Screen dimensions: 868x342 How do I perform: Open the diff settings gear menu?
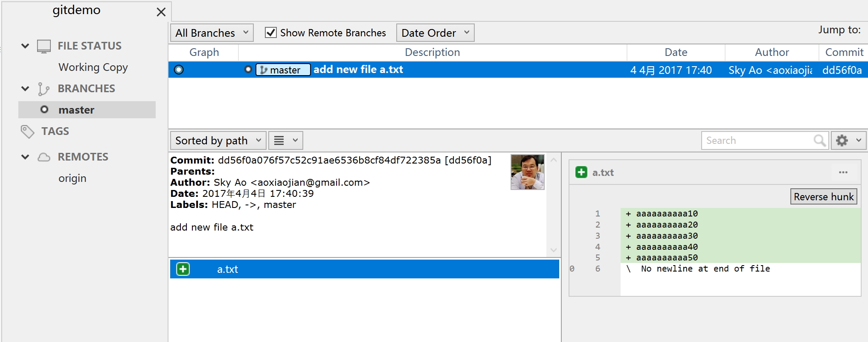point(848,140)
